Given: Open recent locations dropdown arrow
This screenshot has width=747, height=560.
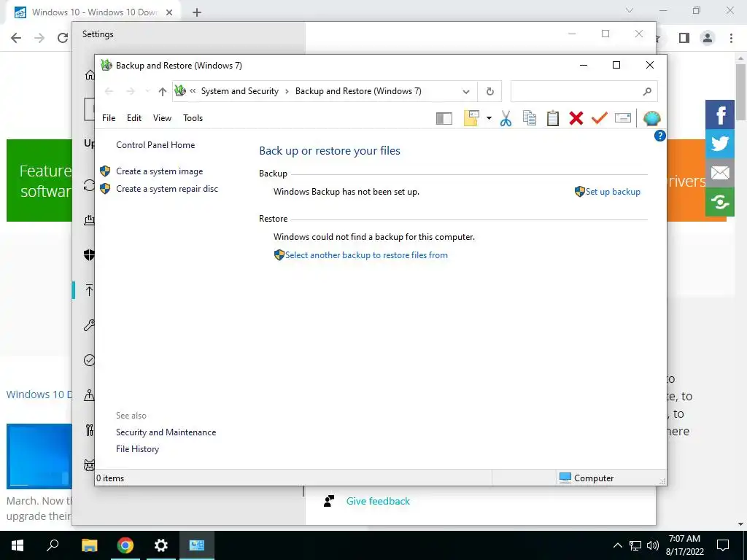Looking at the screenshot, I should click(147, 91).
